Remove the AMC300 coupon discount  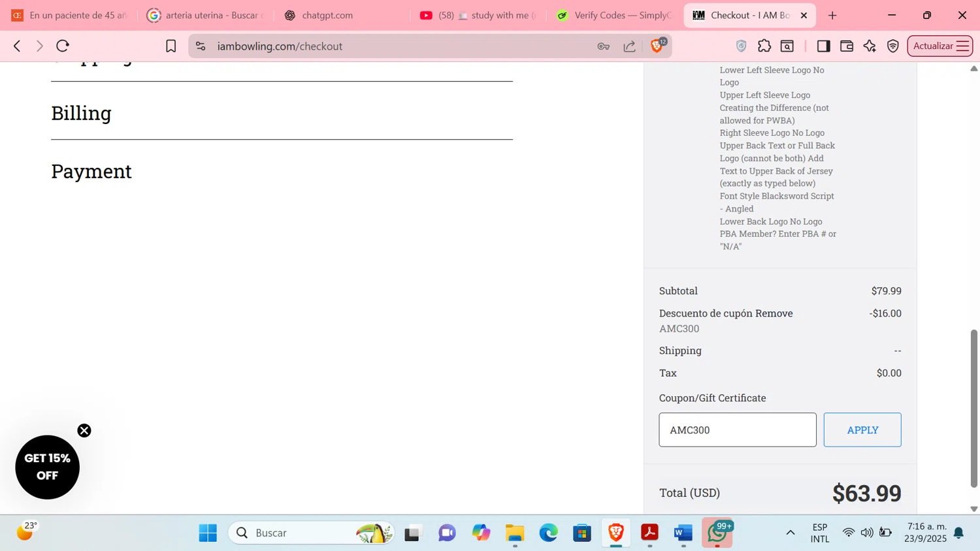pos(774,313)
